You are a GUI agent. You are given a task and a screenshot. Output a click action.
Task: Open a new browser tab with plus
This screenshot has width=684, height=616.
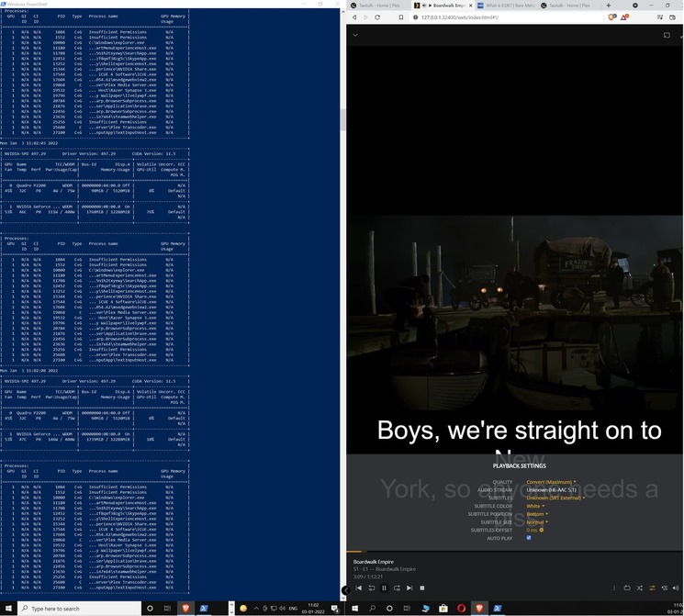(x=609, y=6)
